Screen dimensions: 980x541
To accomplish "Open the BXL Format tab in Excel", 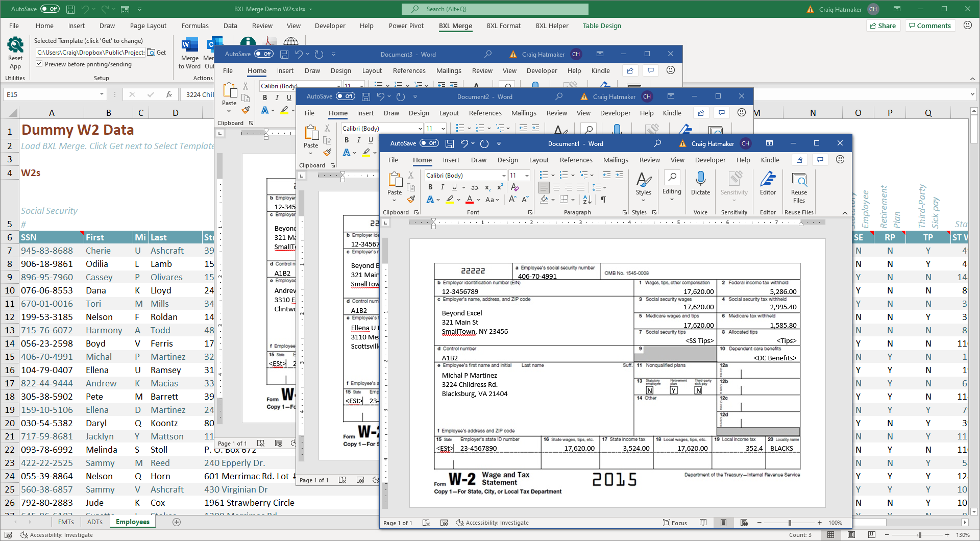I will pyautogui.click(x=503, y=26).
